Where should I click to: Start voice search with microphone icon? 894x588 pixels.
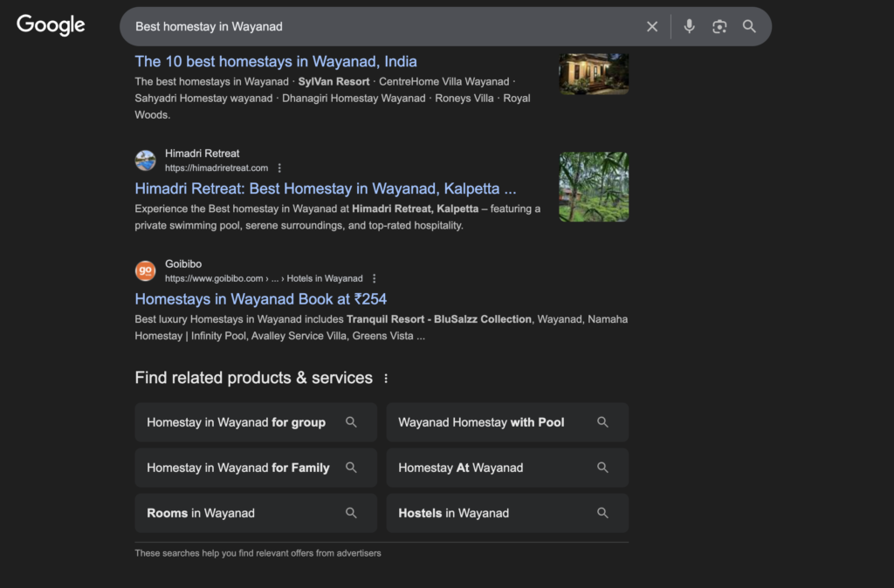(x=689, y=26)
